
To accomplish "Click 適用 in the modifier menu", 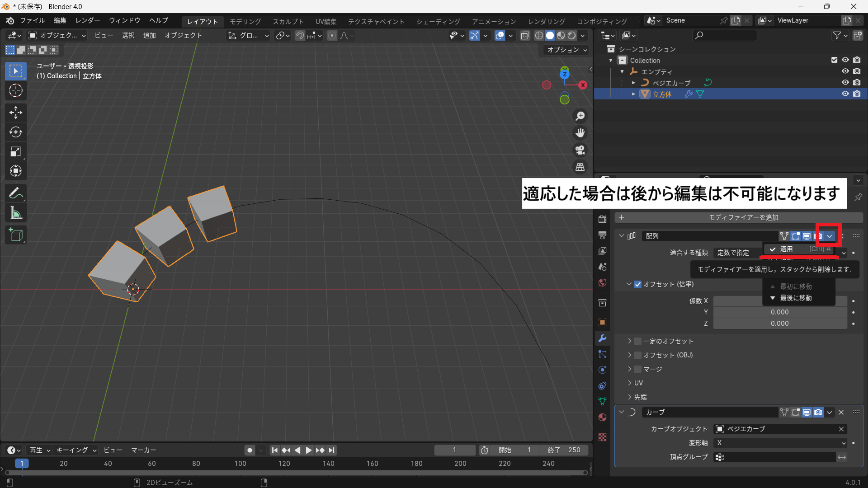I will point(787,249).
